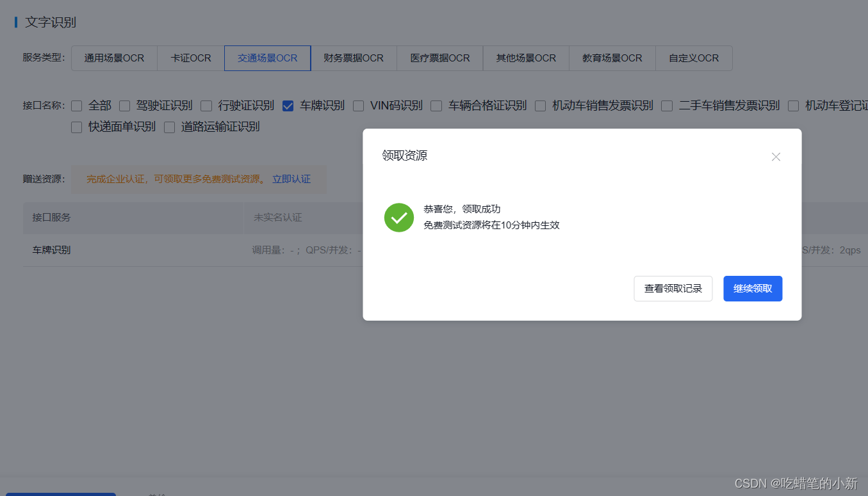The image size is (868, 496).
Task: Click the 领取资源 dialog title
Action: click(x=405, y=156)
